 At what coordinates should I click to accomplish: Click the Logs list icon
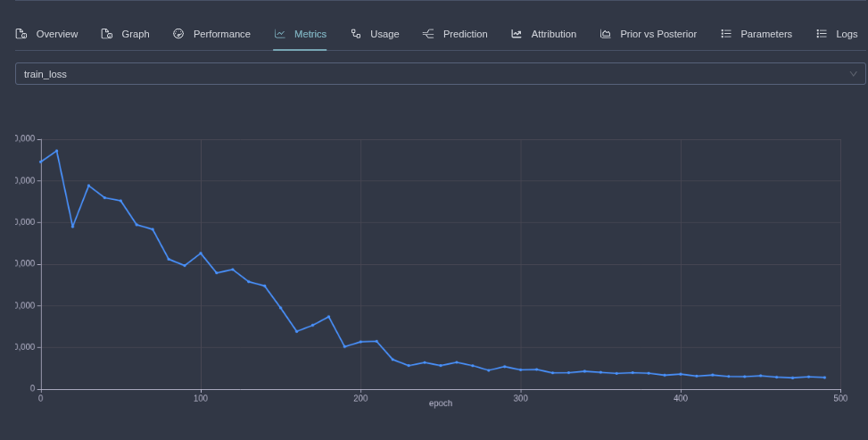(x=822, y=34)
